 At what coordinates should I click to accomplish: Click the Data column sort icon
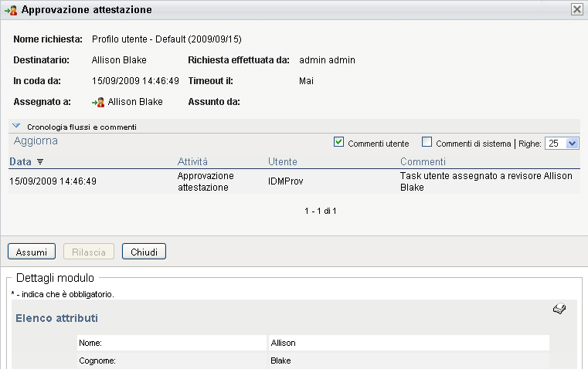(40, 162)
